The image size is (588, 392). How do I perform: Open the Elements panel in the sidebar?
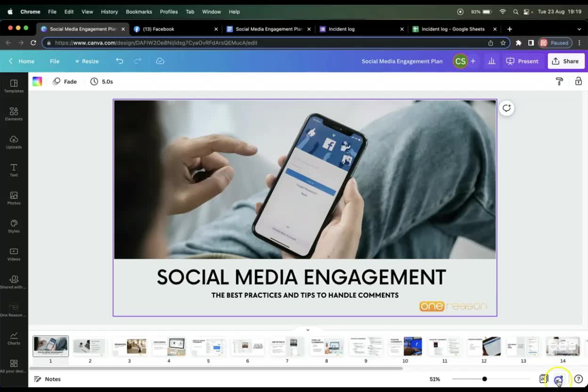(x=14, y=114)
